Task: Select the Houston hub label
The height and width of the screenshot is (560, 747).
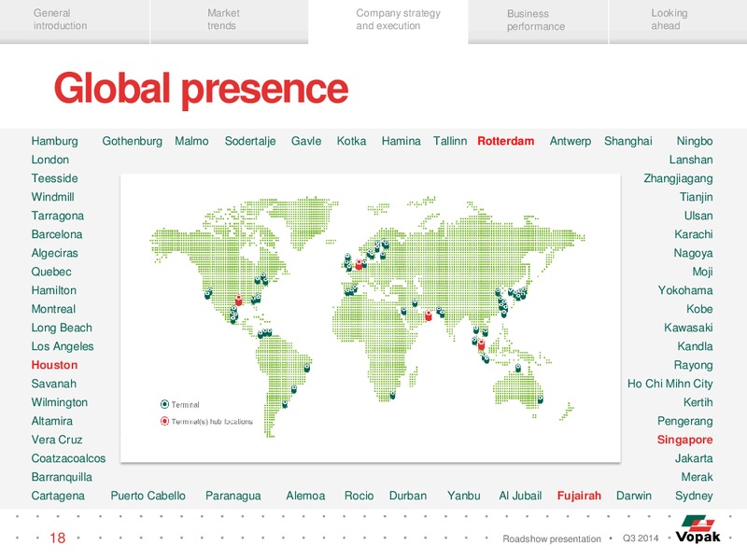Action: coord(54,365)
